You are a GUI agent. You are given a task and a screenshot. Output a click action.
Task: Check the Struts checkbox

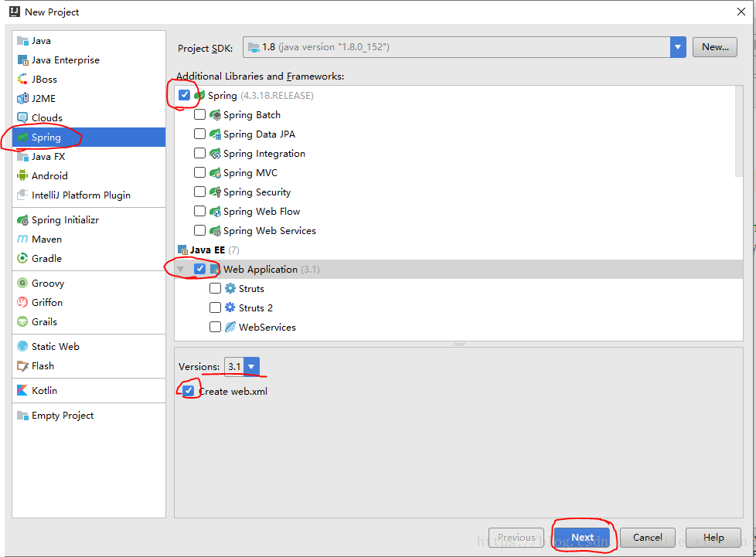coord(215,288)
